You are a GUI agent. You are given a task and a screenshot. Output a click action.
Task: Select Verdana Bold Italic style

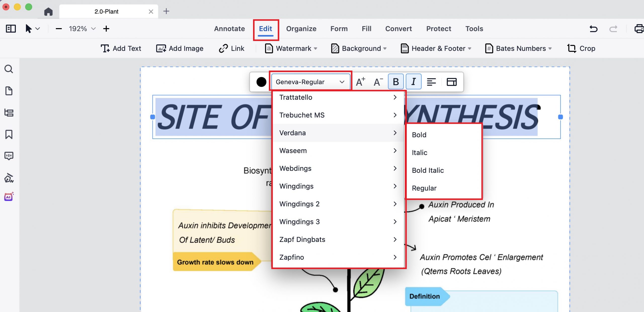point(443,170)
